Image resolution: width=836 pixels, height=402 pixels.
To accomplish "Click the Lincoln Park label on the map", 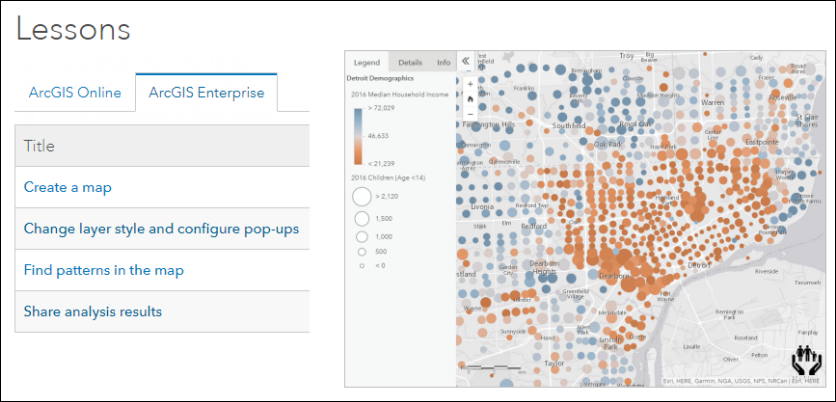I will point(609,343).
